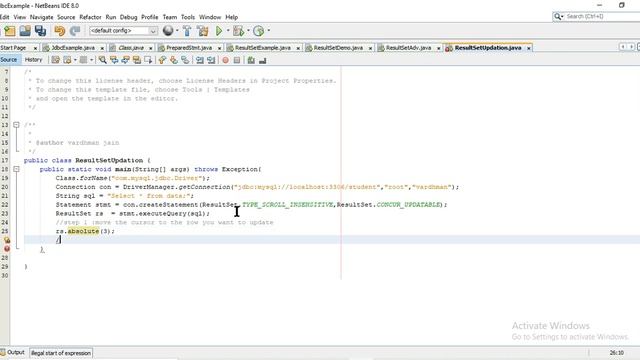Close the ResultSetUpdation.java tab
The width and height of the screenshot is (640, 360).
click(529, 48)
